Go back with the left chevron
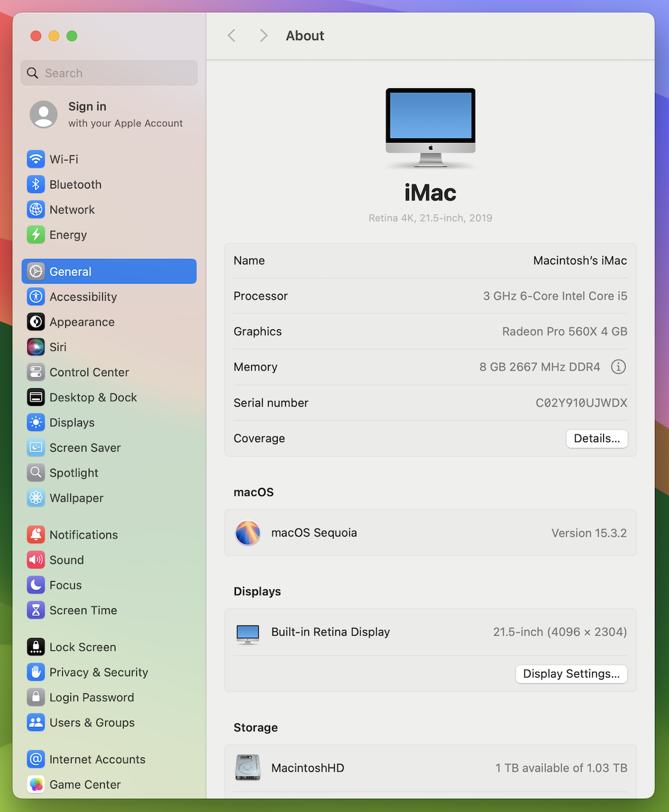The height and width of the screenshot is (812, 669). pos(231,36)
